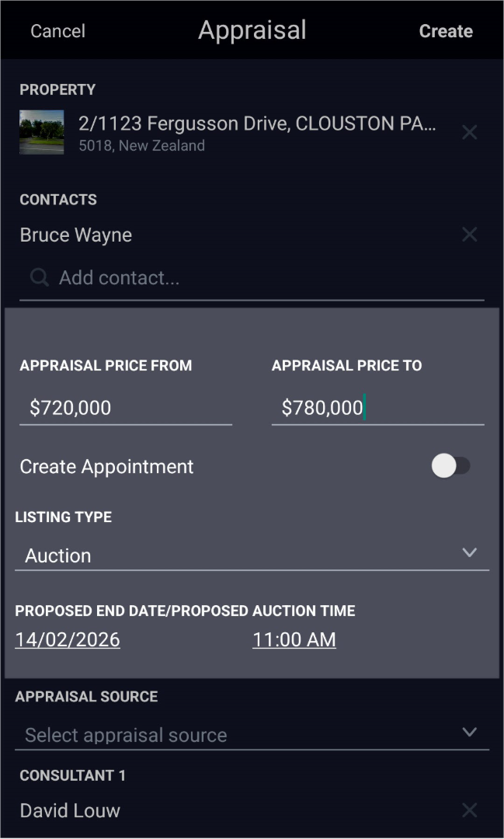Expand the Listing Type chevron arrow
The height and width of the screenshot is (839, 504).
pyautogui.click(x=469, y=552)
